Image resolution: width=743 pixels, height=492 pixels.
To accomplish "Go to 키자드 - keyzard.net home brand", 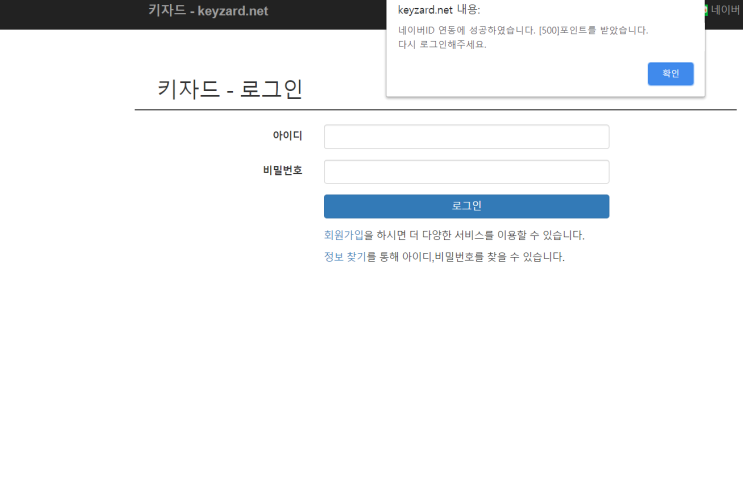I will click(x=208, y=10).
